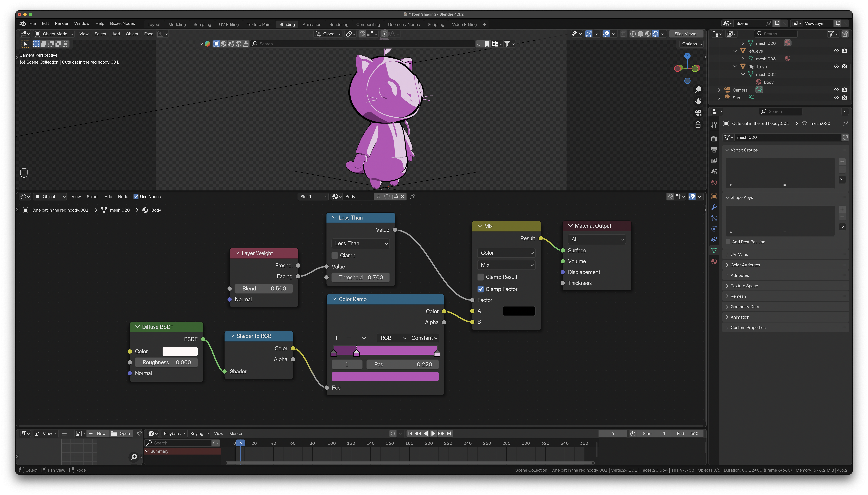The height and width of the screenshot is (495, 868).
Task: Toggle camera view icon in viewport
Action: tap(698, 113)
